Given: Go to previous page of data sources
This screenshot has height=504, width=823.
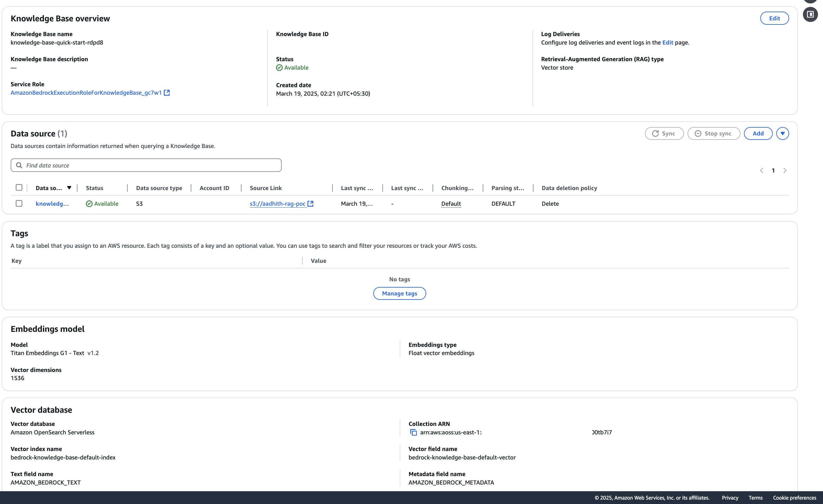Looking at the screenshot, I should [x=762, y=171].
